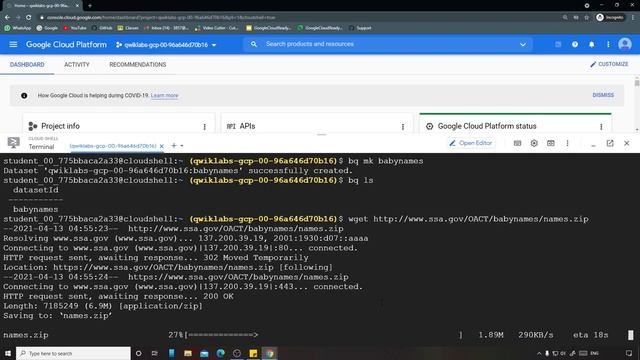The image size is (640, 360).
Task: Open Project info card options menu
Action: [x=204, y=127]
